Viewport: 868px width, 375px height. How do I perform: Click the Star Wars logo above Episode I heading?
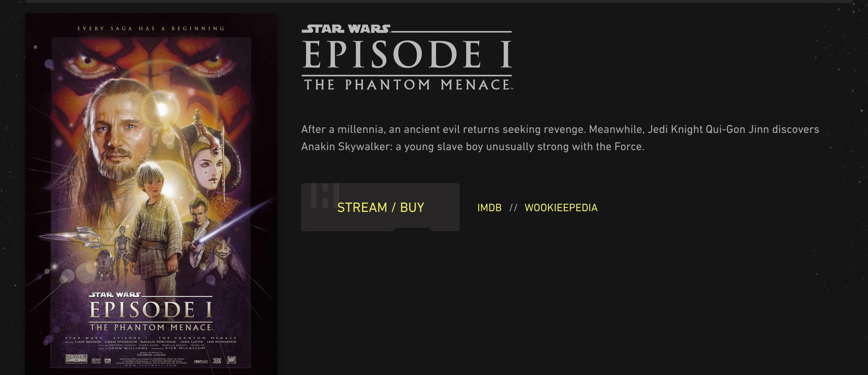pyautogui.click(x=346, y=29)
